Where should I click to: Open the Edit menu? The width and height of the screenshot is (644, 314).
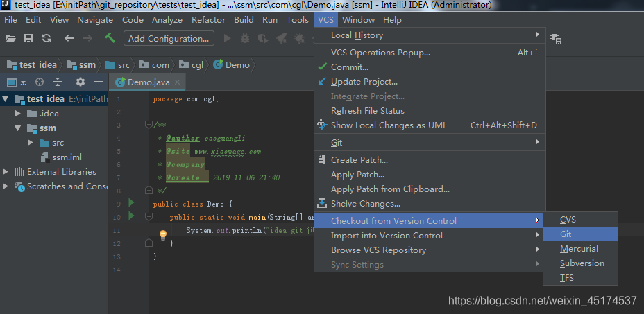click(33, 19)
